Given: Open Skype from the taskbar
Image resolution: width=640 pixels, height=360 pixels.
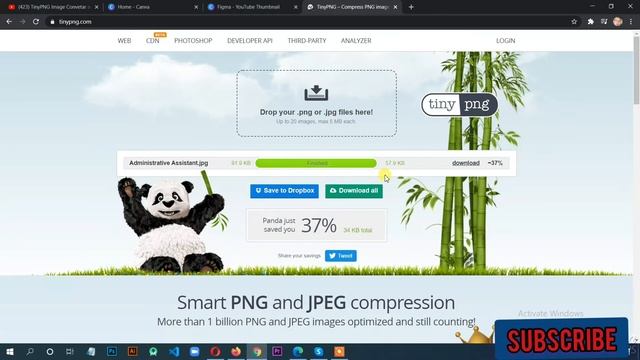Looking at the screenshot, I should click(319, 351).
